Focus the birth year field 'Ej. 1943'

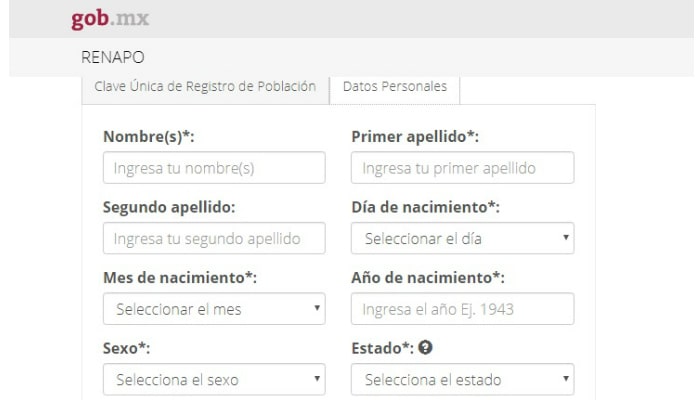tap(462, 309)
